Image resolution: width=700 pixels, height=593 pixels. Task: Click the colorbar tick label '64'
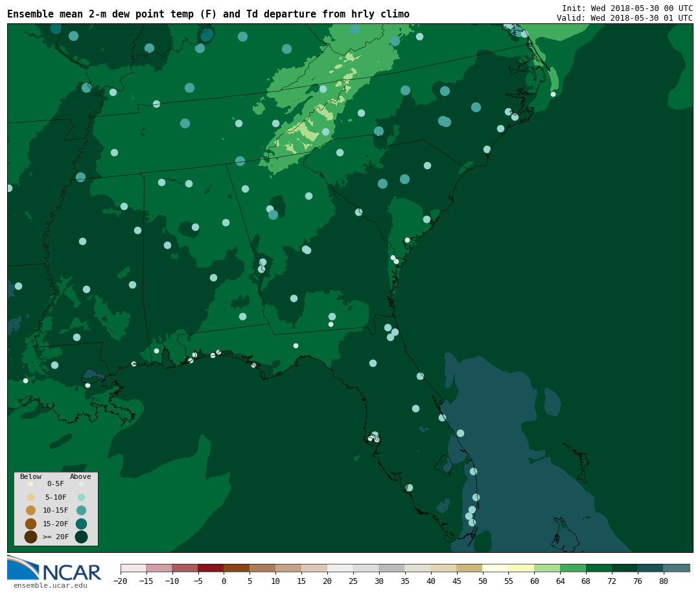tap(560, 581)
